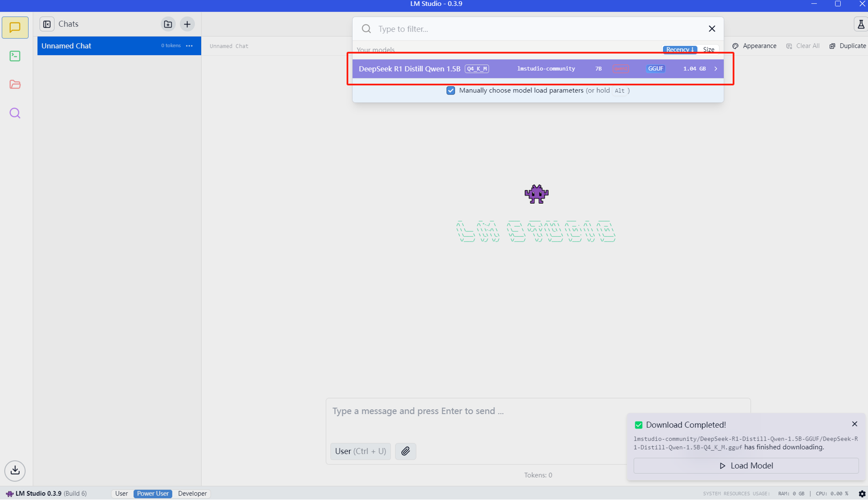Dismiss the Download Completed notification
This screenshot has width=868, height=500.
click(x=854, y=424)
